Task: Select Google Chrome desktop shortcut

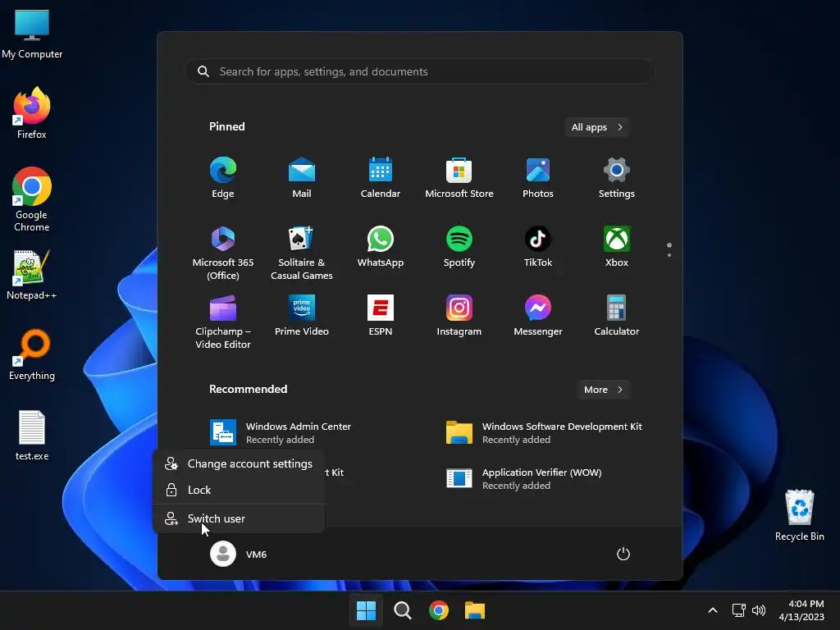Action: pos(32,199)
